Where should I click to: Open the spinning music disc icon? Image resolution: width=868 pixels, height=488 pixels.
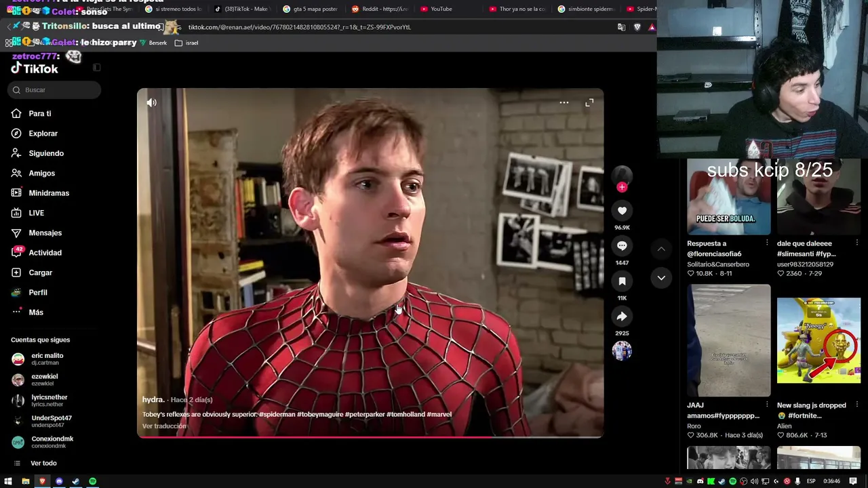(x=622, y=350)
